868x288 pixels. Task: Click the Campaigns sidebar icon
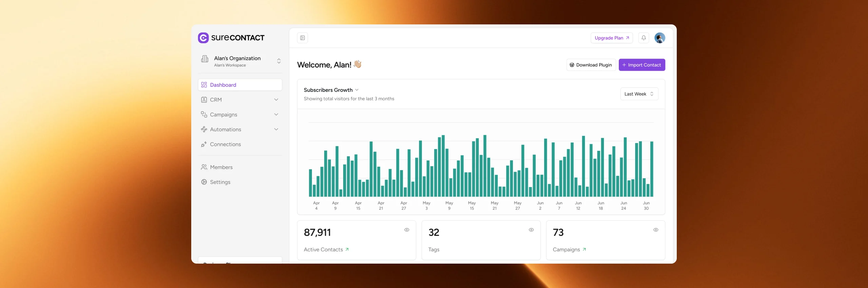[x=204, y=115]
